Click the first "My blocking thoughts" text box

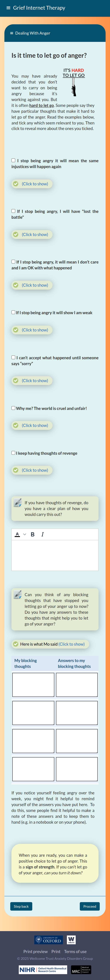point(33,685)
